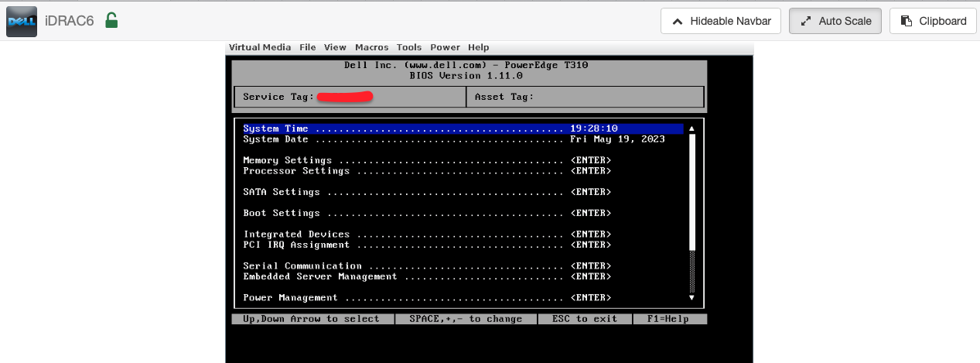Open the File menu

point(308,47)
